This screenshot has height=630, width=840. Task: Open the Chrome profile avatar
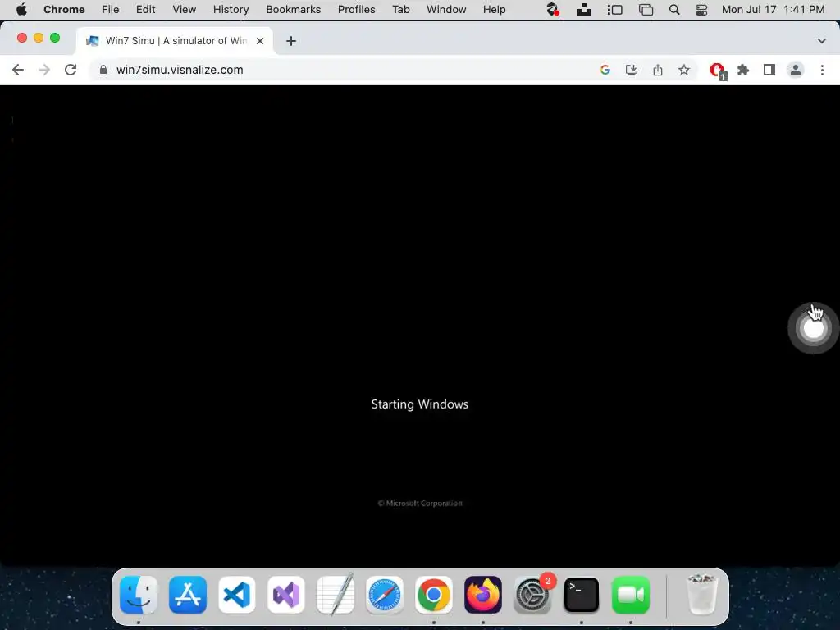(x=796, y=70)
